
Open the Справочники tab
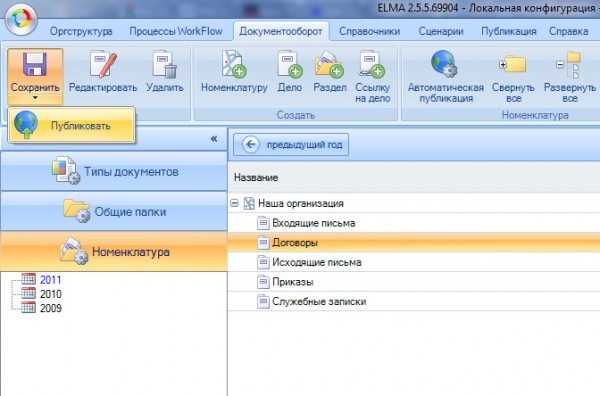[370, 31]
